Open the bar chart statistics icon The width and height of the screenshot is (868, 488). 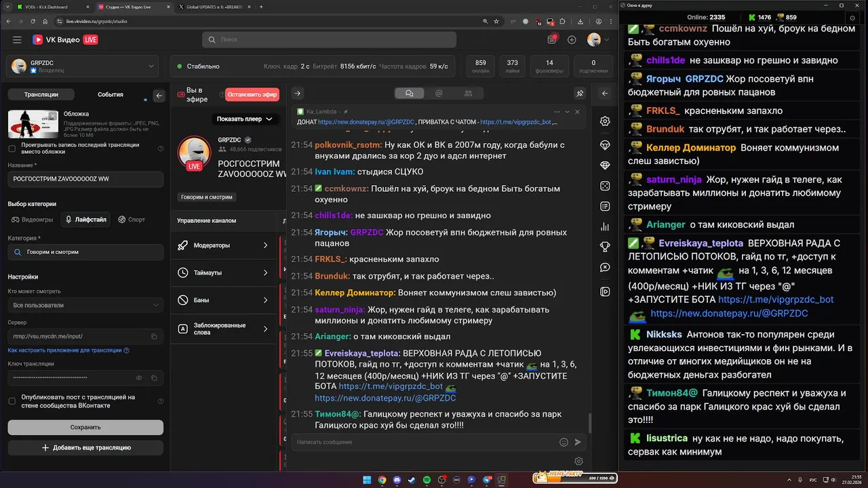(605, 227)
